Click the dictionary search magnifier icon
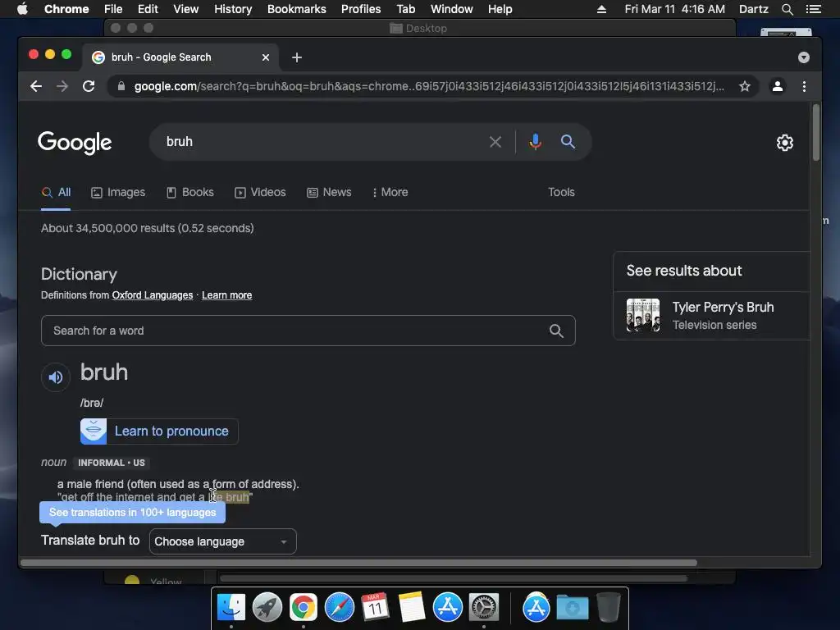840x630 pixels. [557, 331]
